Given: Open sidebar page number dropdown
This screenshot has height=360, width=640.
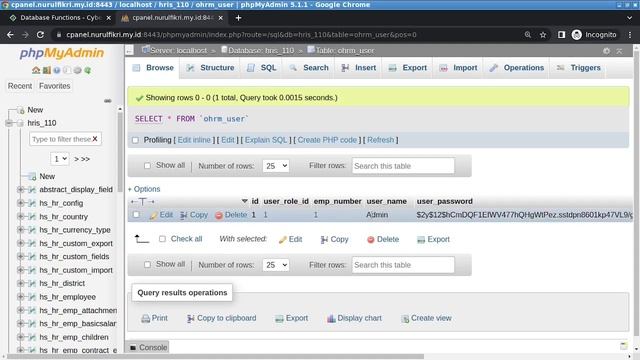Looking at the screenshot, I should click(60, 158).
